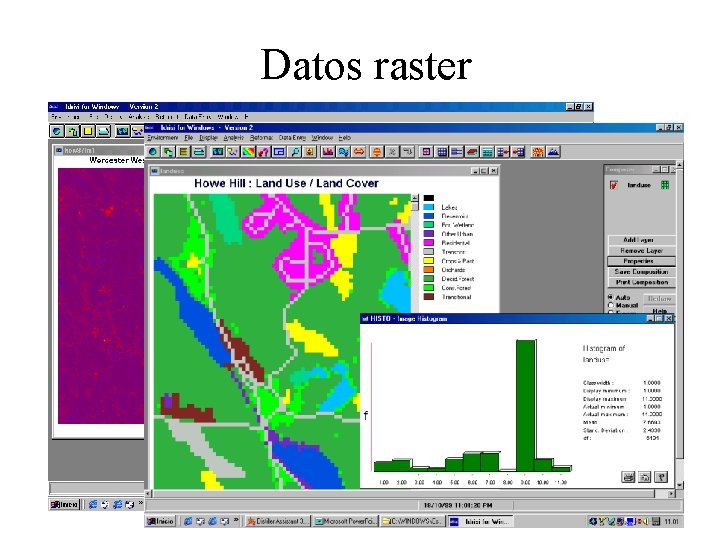Click the tallest green histogram bar
The image size is (720, 540).
(x=526, y=405)
